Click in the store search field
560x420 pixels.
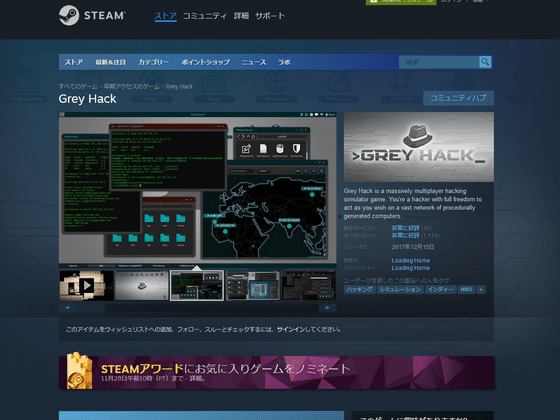(x=439, y=62)
